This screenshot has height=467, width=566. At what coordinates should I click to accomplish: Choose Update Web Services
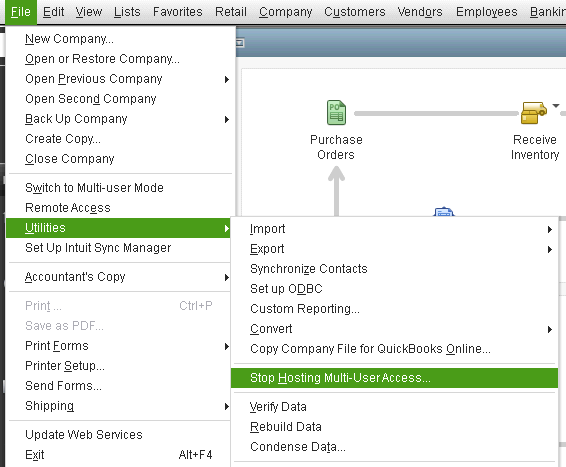pyautogui.click(x=119, y=435)
